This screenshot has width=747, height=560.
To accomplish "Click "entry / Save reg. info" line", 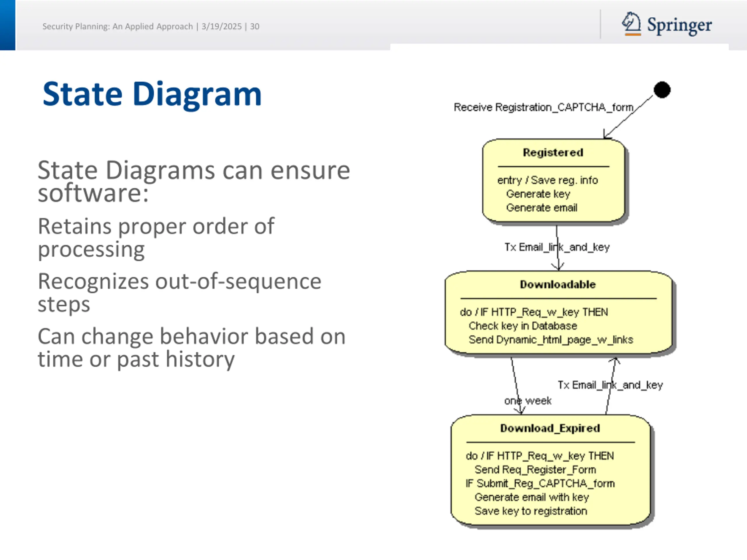I will coord(547,180).
